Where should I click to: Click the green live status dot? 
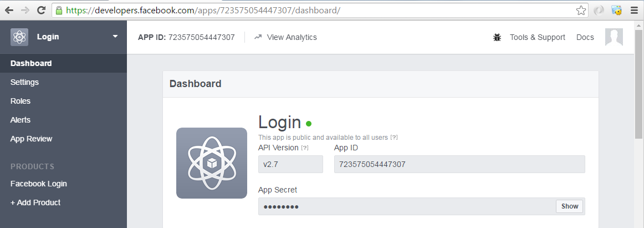(x=309, y=123)
